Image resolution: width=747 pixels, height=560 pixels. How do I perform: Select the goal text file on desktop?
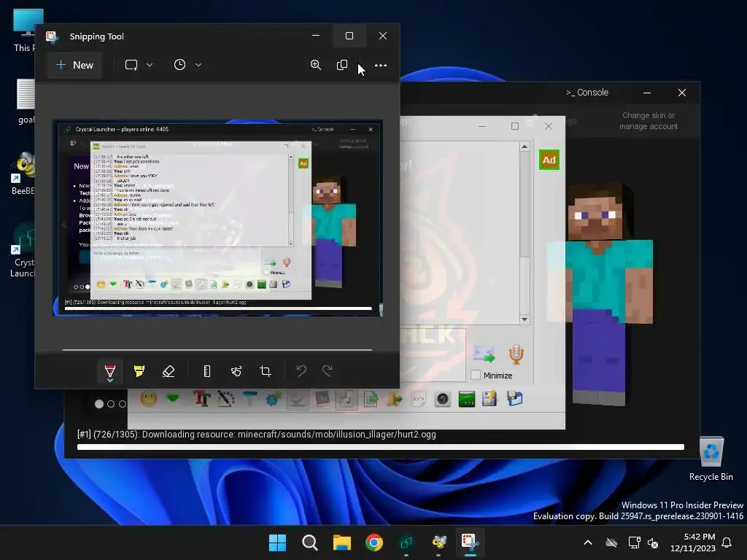[x=26, y=101]
